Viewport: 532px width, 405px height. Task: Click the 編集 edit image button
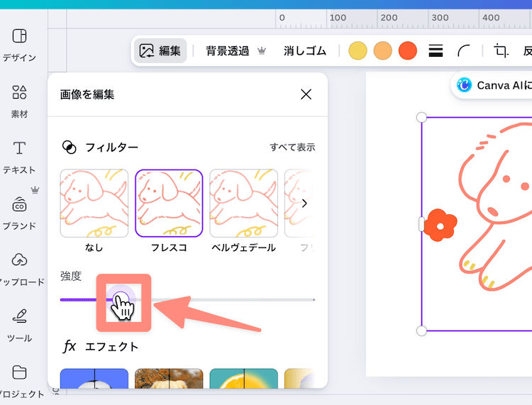coord(160,51)
